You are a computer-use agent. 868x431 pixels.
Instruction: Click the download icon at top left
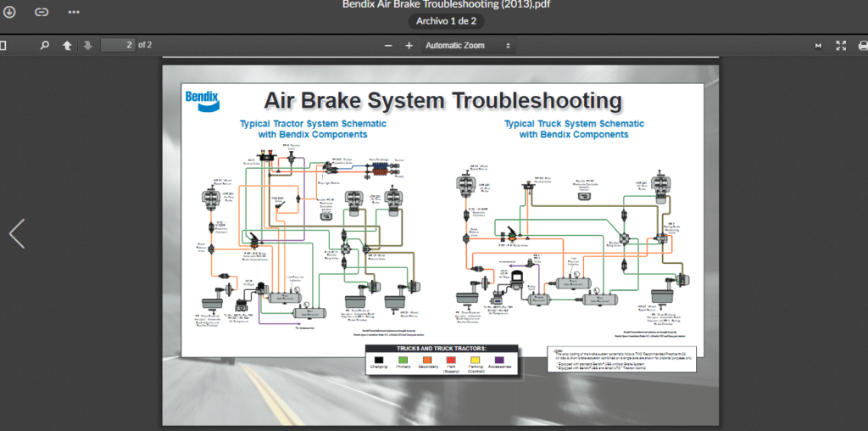(8, 12)
